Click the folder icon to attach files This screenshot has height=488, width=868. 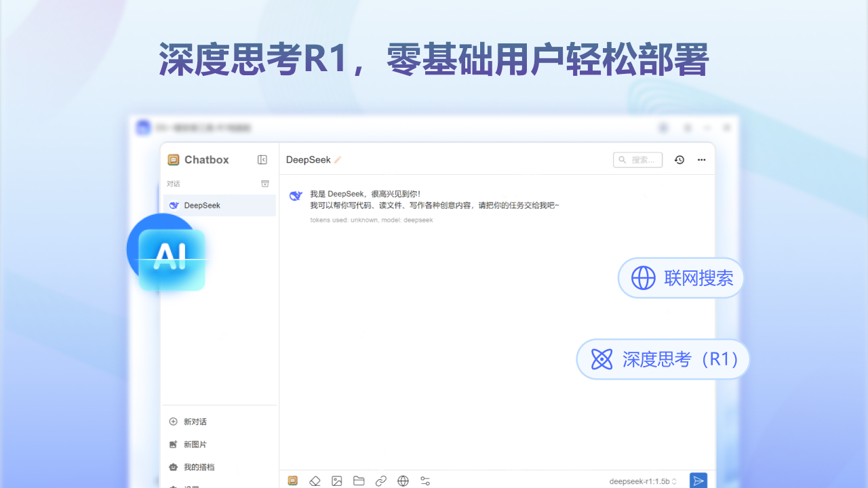coord(359,481)
